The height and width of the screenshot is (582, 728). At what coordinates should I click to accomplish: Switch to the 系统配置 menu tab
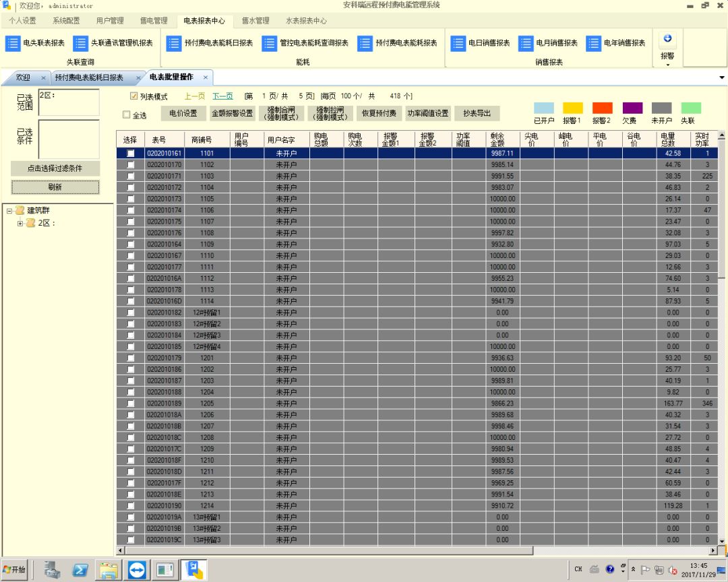tap(66, 20)
